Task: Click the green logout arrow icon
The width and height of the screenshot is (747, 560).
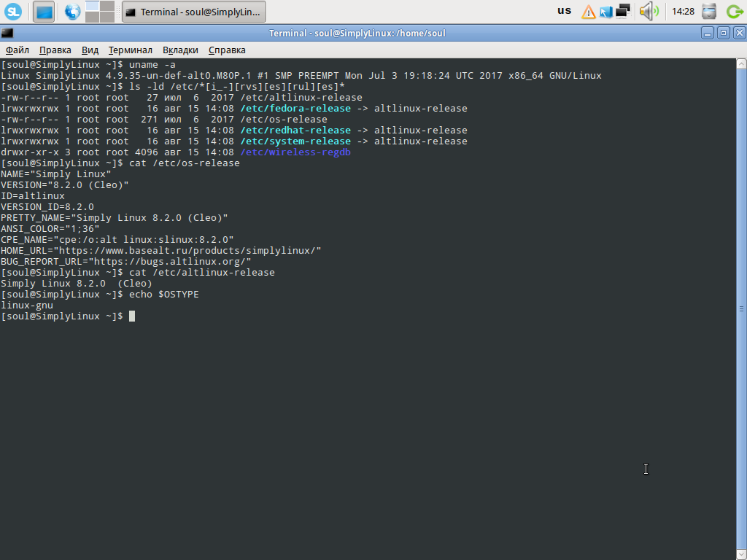Action: [735, 12]
